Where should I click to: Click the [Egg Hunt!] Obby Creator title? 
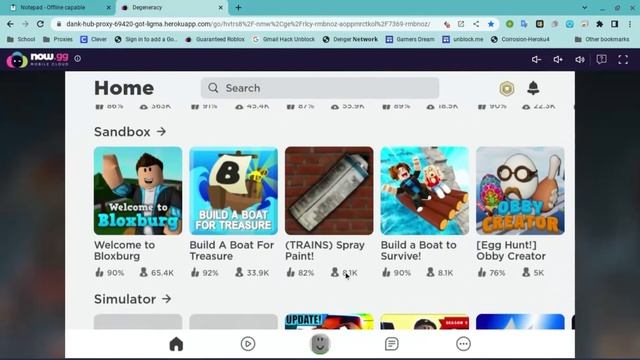[x=511, y=250]
